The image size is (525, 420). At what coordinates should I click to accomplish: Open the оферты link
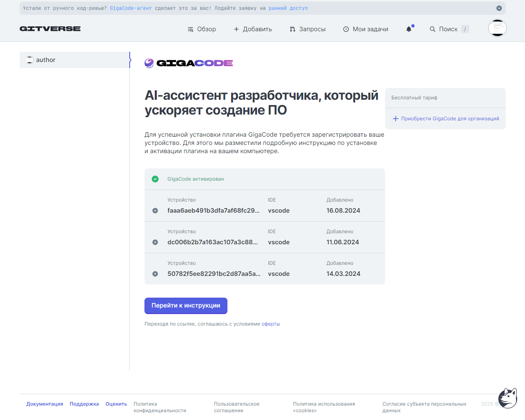pos(271,324)
